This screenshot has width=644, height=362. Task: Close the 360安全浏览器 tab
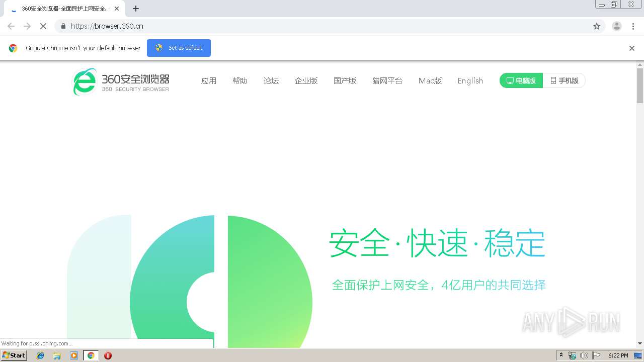117,9
